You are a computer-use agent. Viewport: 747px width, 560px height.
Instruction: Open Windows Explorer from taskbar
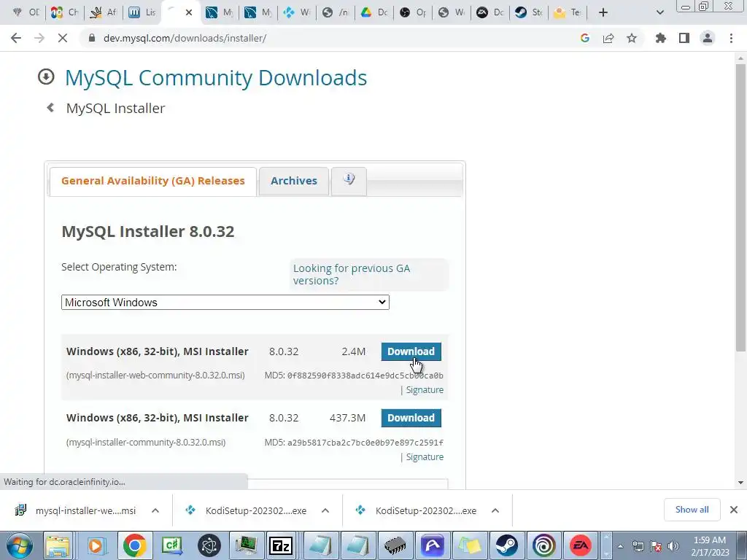[x=58, y=545]
